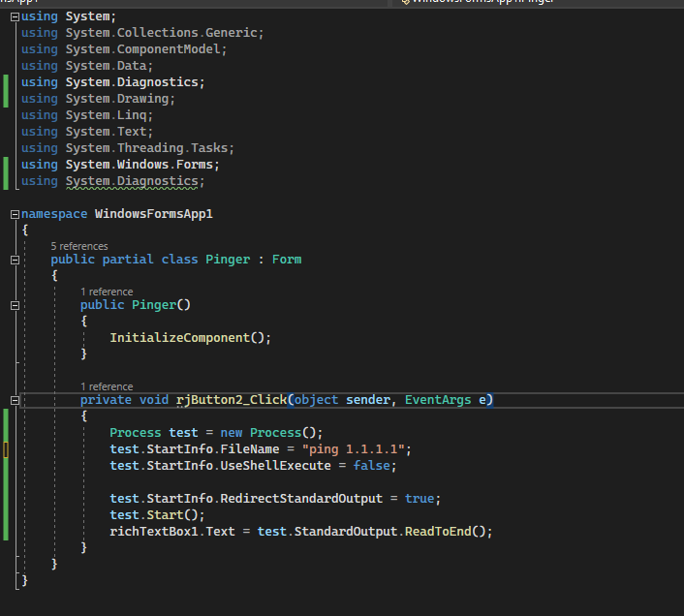
Task: Collapse the WindowsFormsApp1 namespace block
Action: pyautogui.click(x=15, y=214)
